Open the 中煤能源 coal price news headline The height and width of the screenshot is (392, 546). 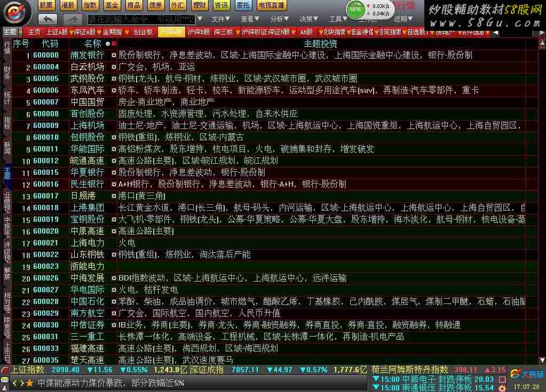[x=111, y=383]
